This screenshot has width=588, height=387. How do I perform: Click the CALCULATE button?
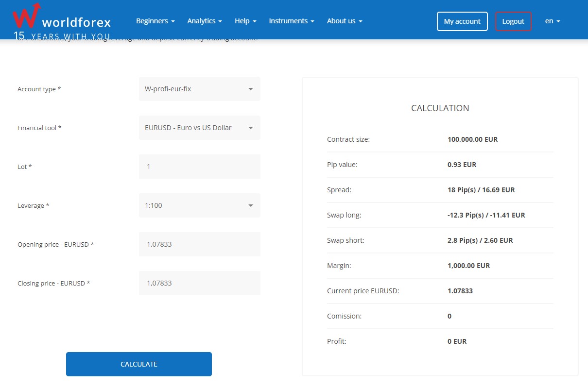click(x=138, y=364)
